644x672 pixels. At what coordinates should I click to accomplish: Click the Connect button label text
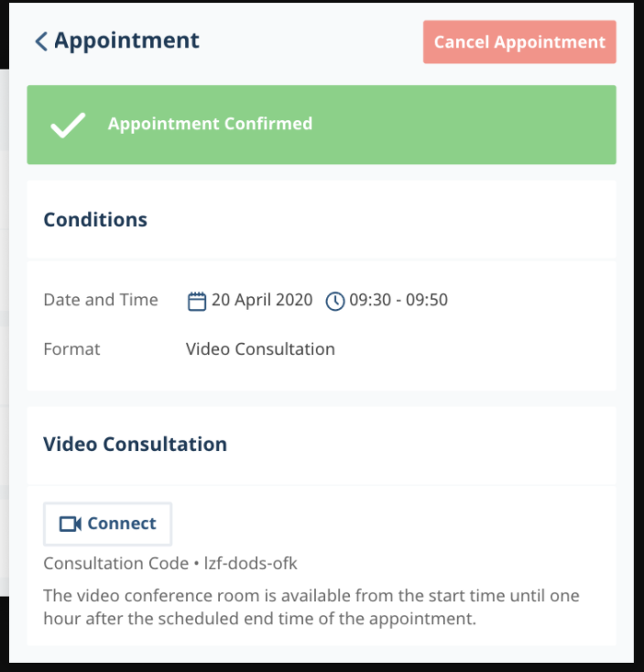coord(122,524)
